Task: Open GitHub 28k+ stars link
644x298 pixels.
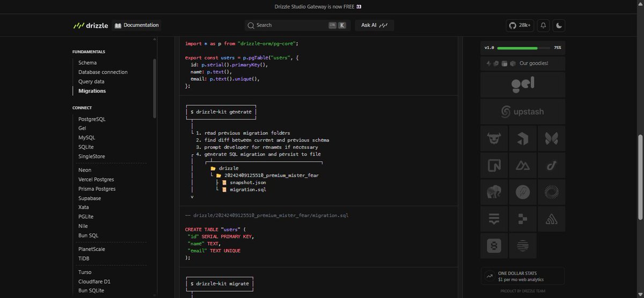Action: (520, 25)
